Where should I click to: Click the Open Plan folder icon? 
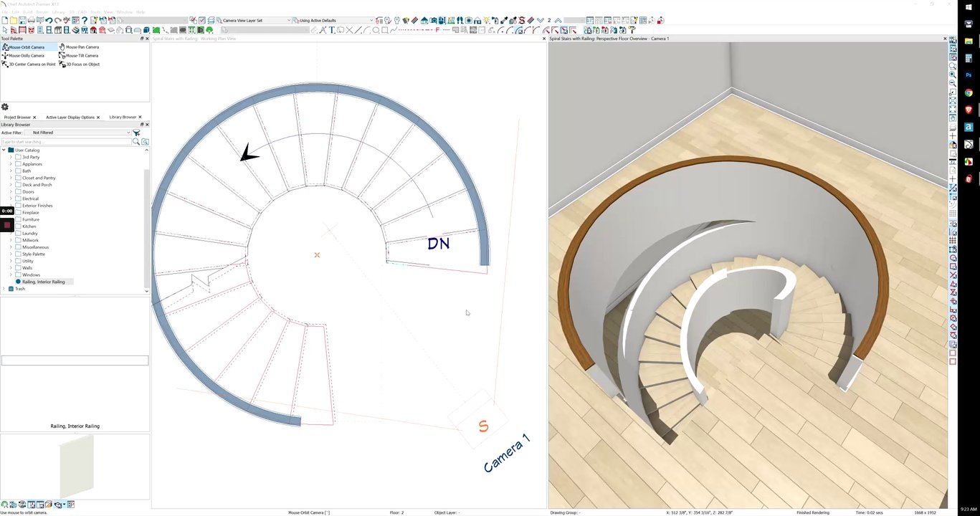tap(14, 21)
